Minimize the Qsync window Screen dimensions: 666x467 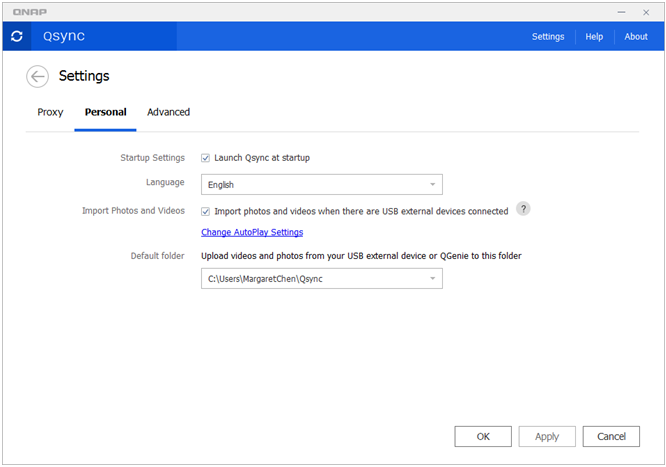tap(621, 12)
